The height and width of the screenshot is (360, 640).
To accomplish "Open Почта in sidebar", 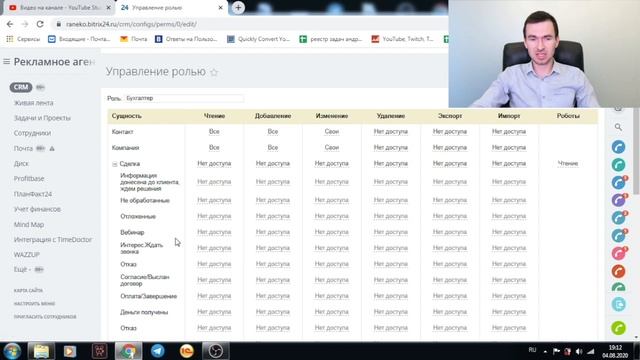I will [23, 149].
